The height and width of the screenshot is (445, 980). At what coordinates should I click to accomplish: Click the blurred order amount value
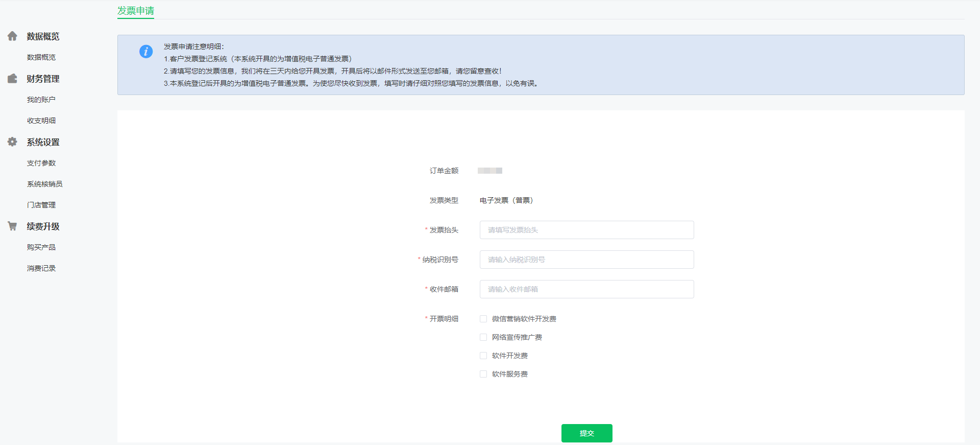click(x=490, y=171)
